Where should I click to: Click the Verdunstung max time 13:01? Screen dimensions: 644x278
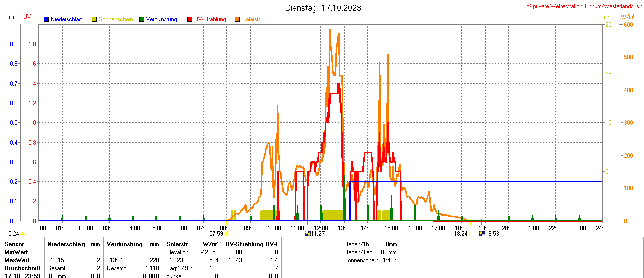point(116,260)
